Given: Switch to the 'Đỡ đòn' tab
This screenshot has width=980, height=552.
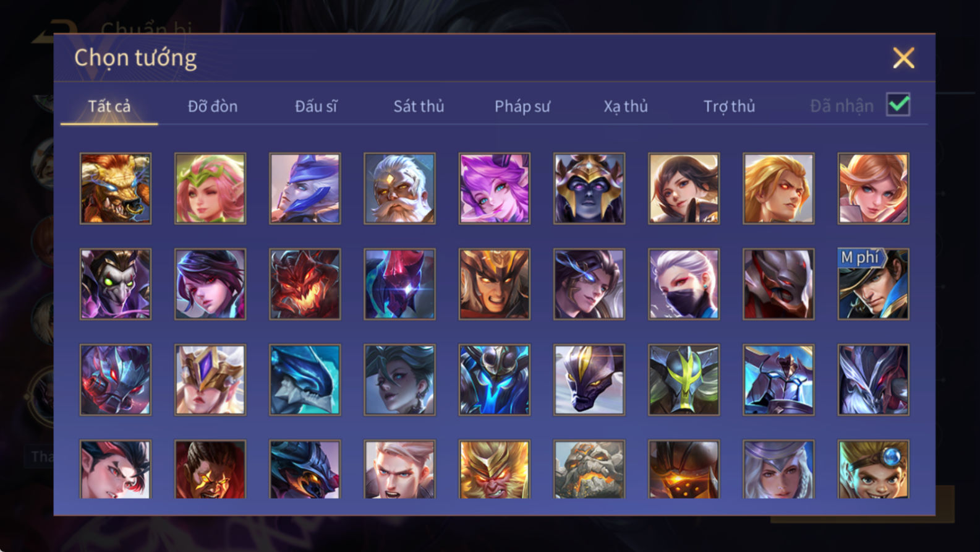Looking at the screenshot, I should point(213,106).
